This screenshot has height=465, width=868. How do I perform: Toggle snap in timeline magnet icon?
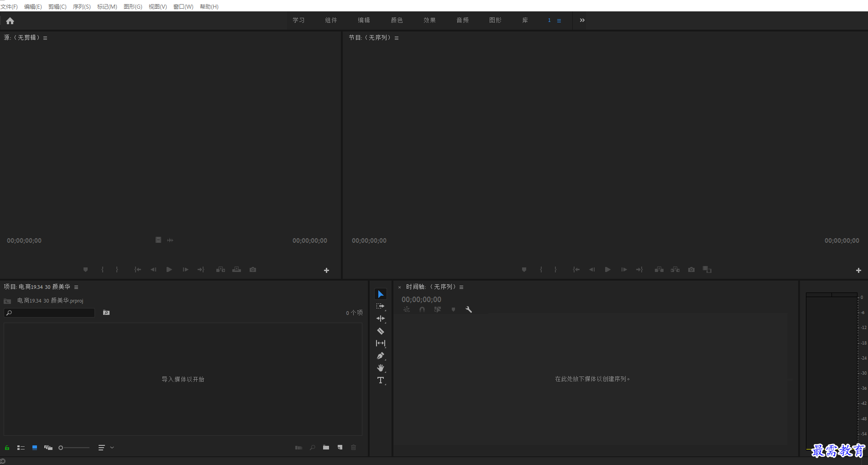click(x=422, y=309)
